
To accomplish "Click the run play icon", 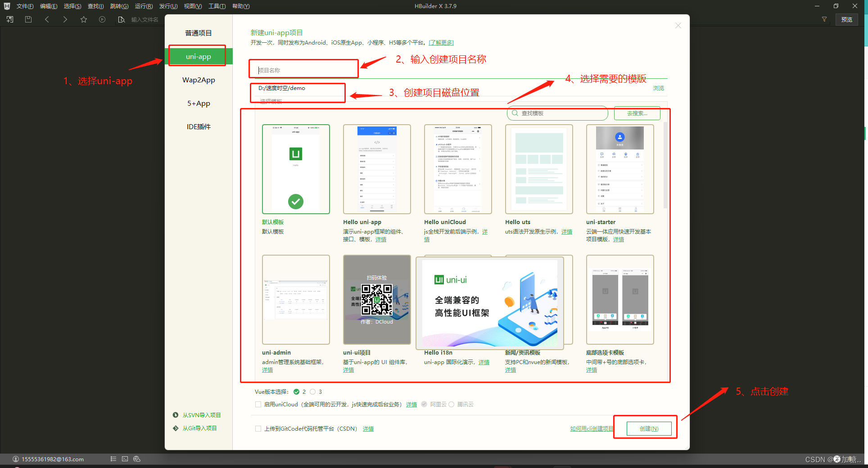I will [102, 19].
